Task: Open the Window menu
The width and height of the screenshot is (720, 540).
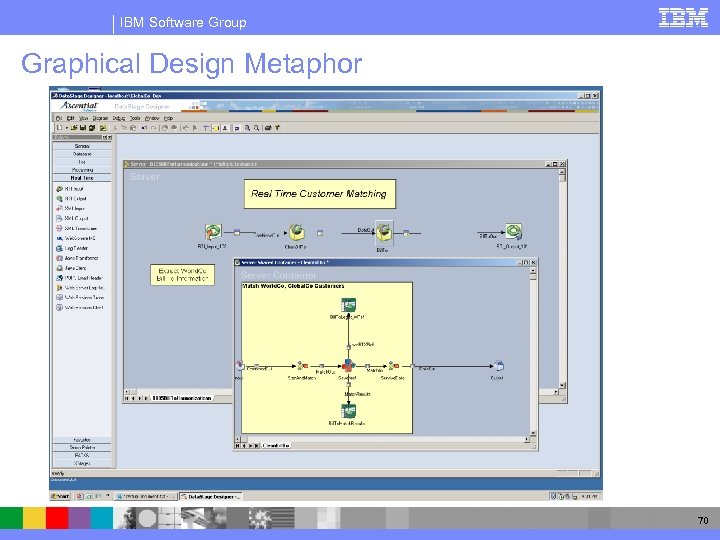Action: click(x=152, y=118)
